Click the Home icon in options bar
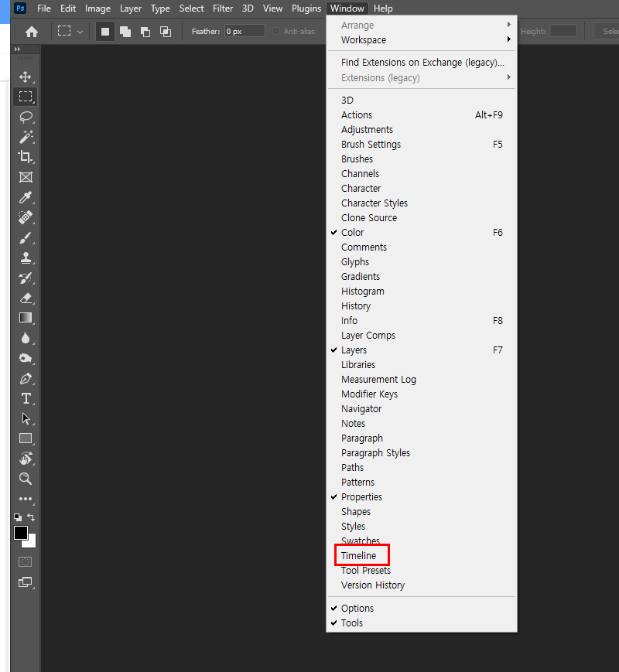Image resolution: width=619 pixels, height=672 pixels. click(31, 31)
